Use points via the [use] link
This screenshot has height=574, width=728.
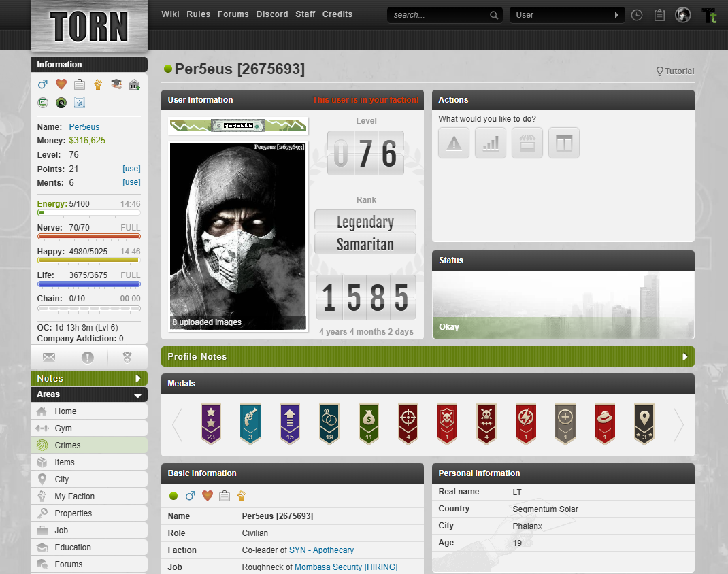pyautogui.click(x=131, y=169)
